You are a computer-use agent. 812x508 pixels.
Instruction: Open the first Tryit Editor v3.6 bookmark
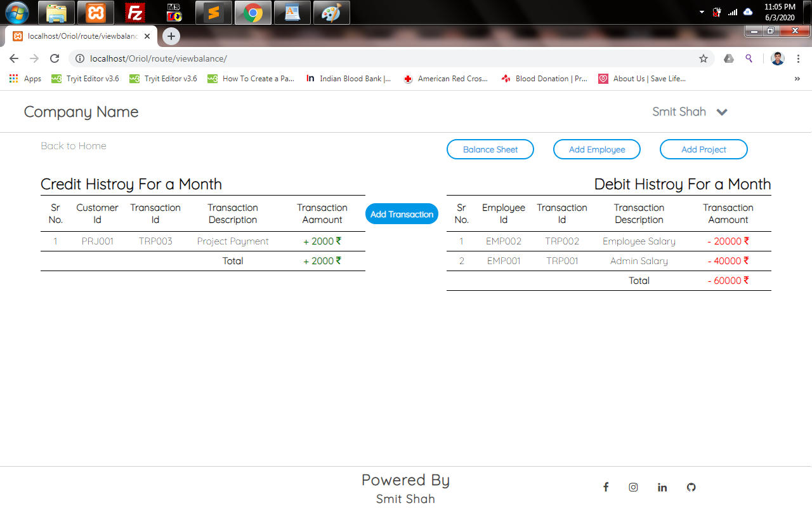[x=85, y=79]
